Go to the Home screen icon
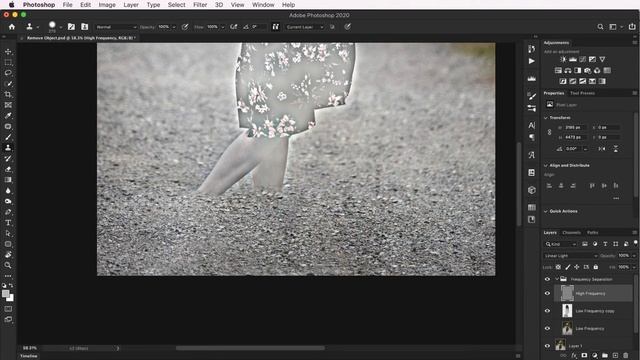This screenshot has height=360, width=640. point(12,27)
